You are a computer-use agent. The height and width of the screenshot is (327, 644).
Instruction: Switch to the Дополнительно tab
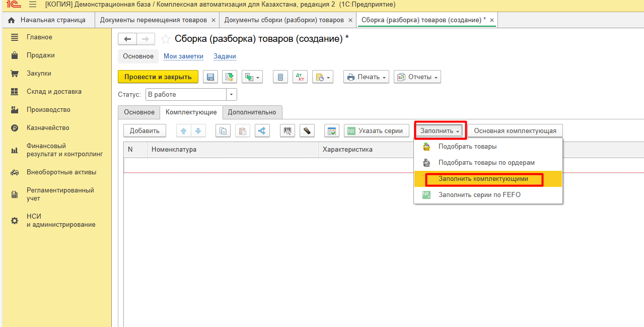[x=252, y=112]
